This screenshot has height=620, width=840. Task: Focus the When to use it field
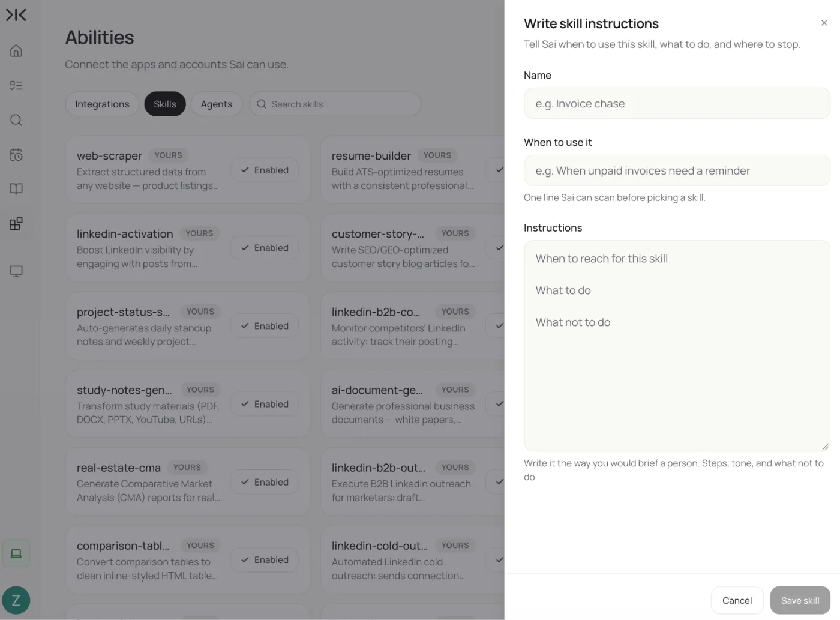(677, 170)
